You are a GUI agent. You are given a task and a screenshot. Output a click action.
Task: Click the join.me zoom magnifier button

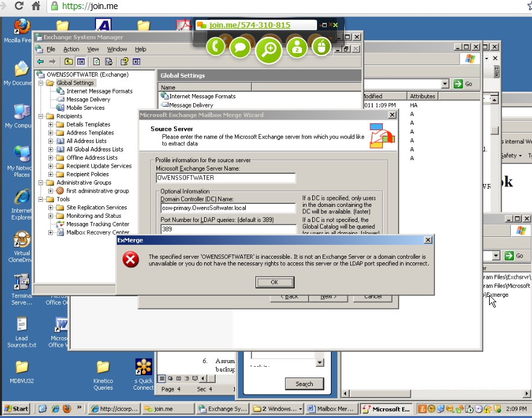point(269,50)
